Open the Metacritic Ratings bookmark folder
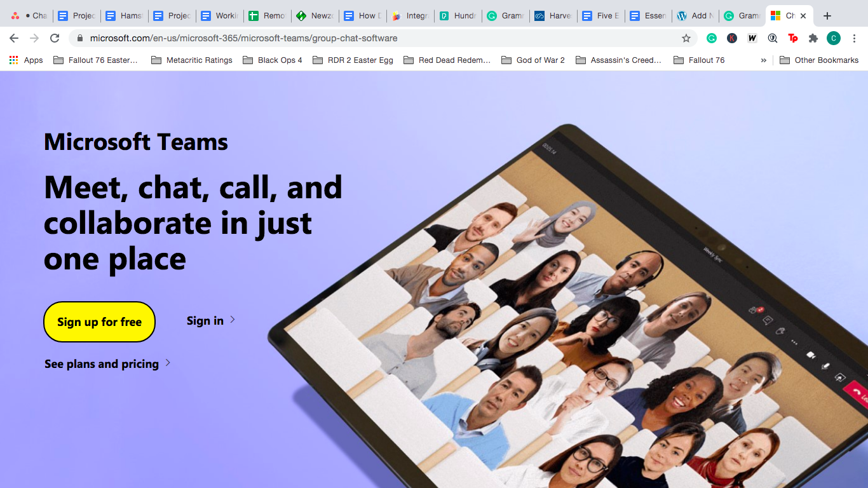Screen dimensions: 868x488 click(x=192, y=60)
